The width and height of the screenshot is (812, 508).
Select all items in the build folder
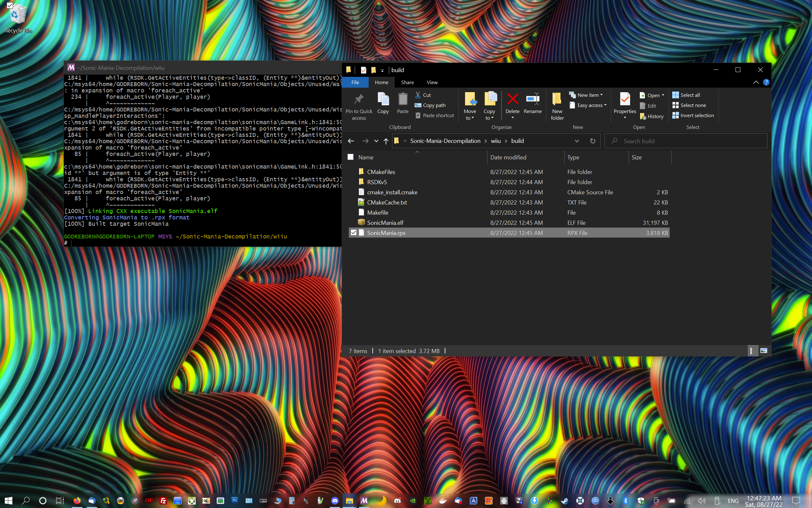[x=686, y=95]
